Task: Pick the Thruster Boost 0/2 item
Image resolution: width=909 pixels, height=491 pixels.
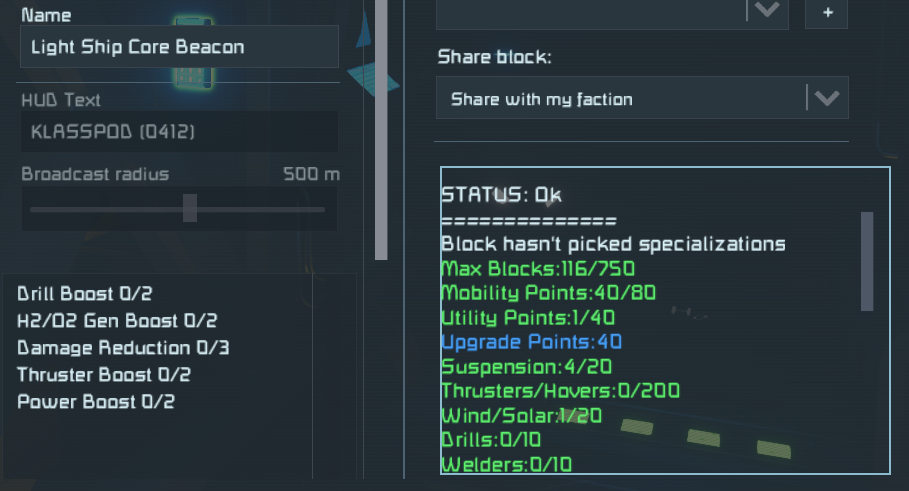Action: 104,375
